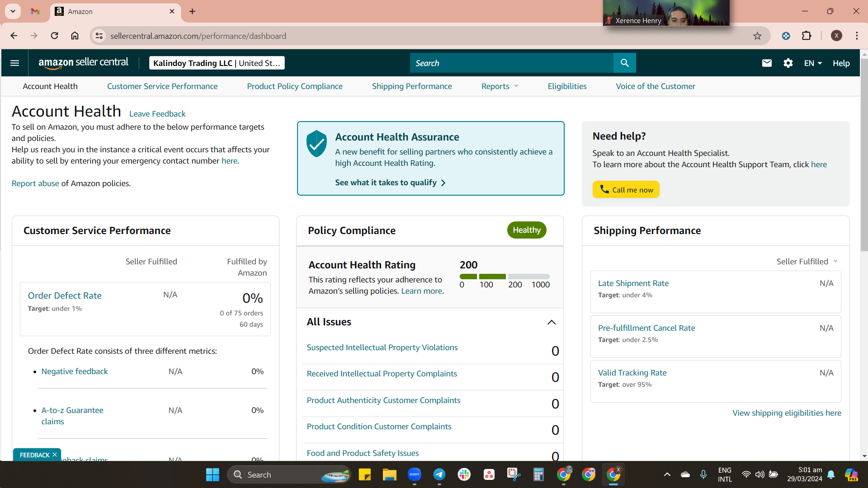Viewport: 868px width, 488px height.
Task: Click Learn more under Account Health Rating
Action: 421,291
